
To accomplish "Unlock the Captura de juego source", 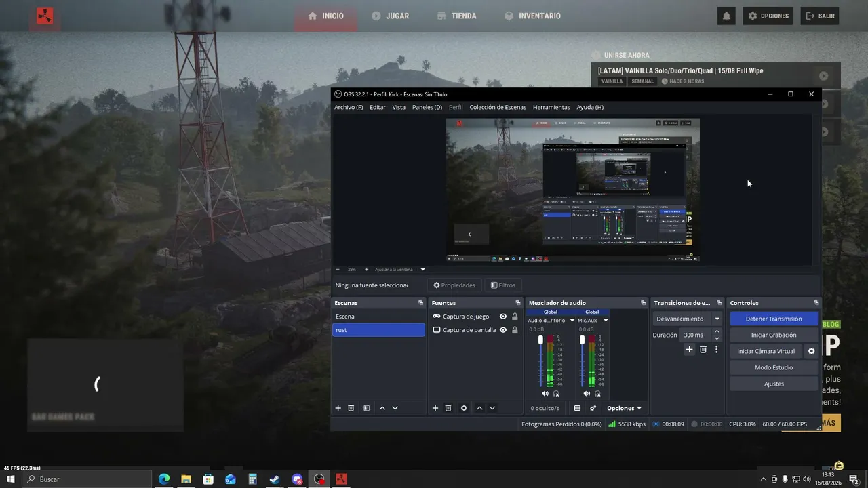I will click(515, 317).
